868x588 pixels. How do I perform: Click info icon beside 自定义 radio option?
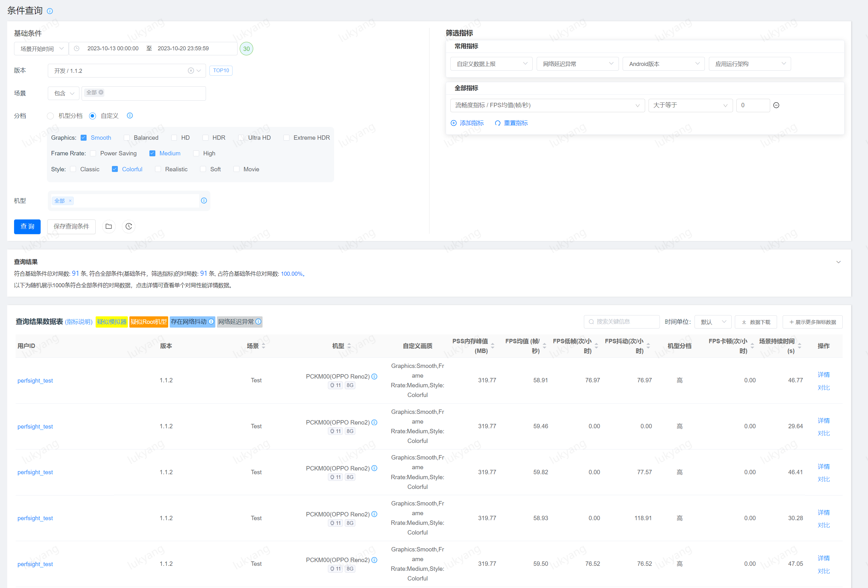point(130,115)
